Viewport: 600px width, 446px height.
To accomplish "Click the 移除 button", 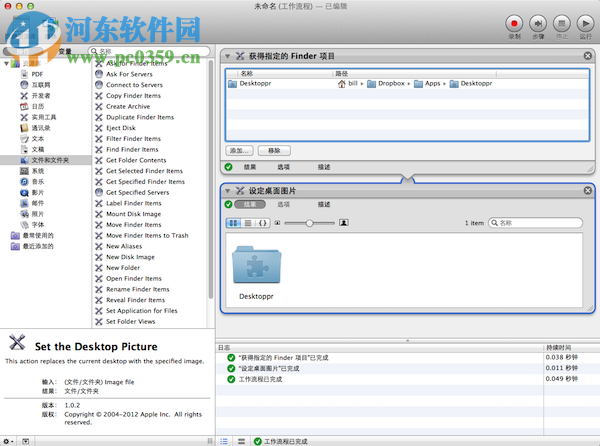I will pyautogui.click(x=274, y=151).
